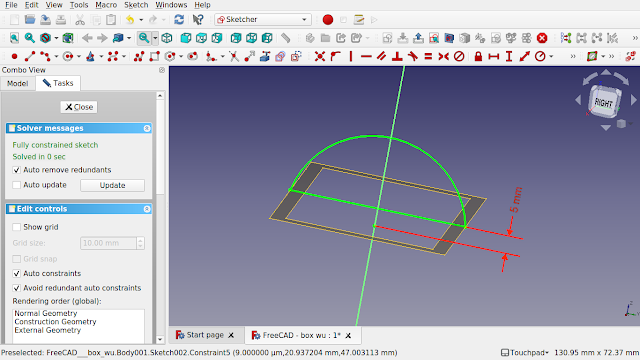Enable the Show grid checkbox

coord(16,227)
